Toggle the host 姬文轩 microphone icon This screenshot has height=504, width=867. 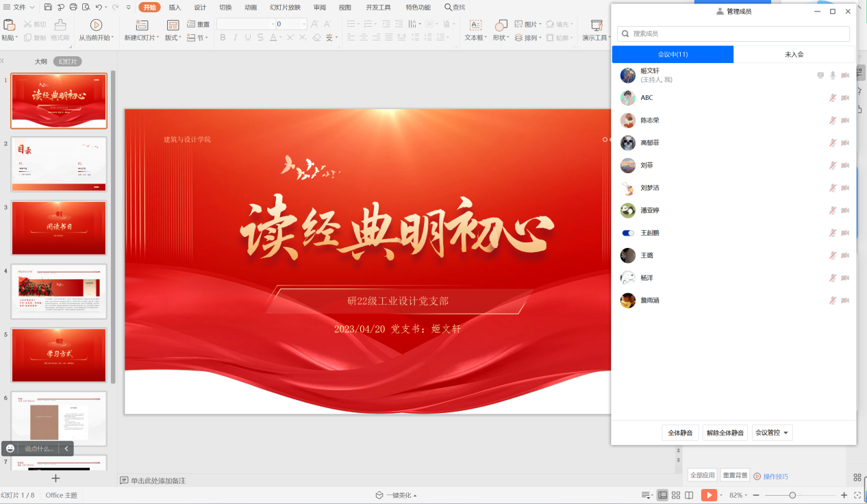coord(833,75)
